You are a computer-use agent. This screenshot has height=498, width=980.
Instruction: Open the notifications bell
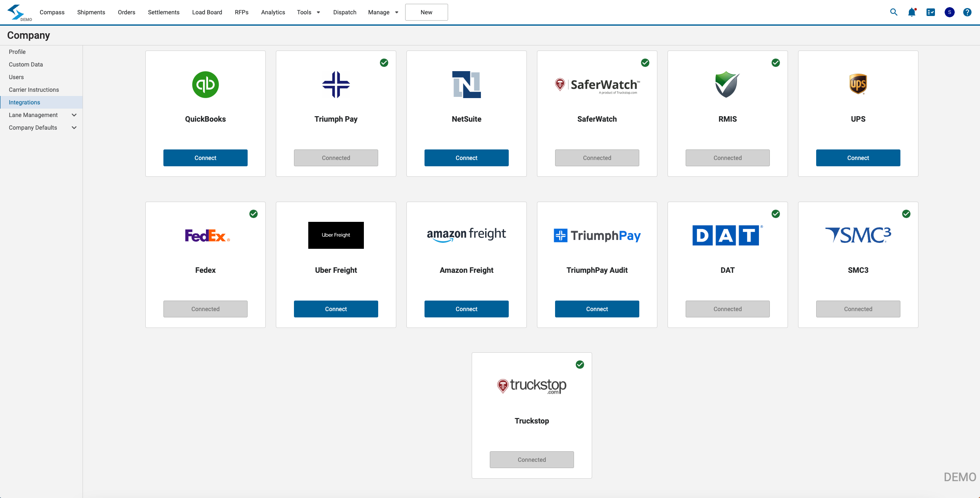(x=911, y=12)
